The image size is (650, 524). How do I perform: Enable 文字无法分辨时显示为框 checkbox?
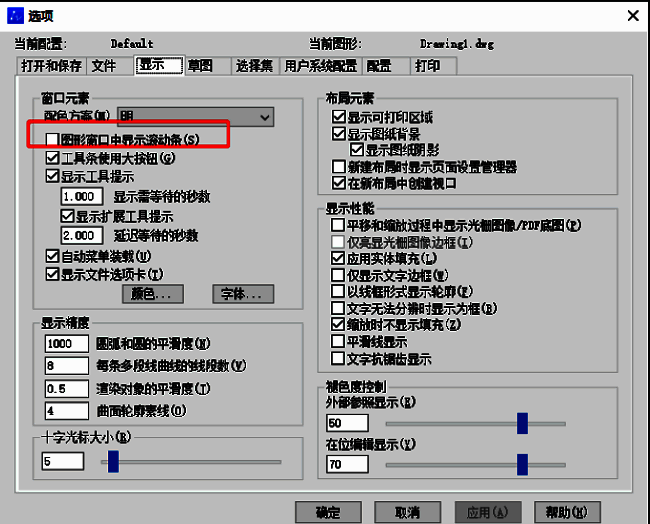337,308
